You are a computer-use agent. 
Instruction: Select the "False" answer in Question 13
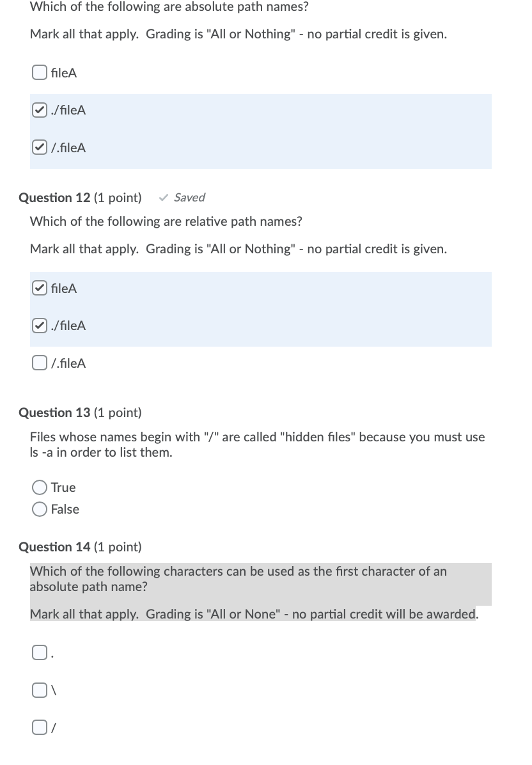click(39, 509)
